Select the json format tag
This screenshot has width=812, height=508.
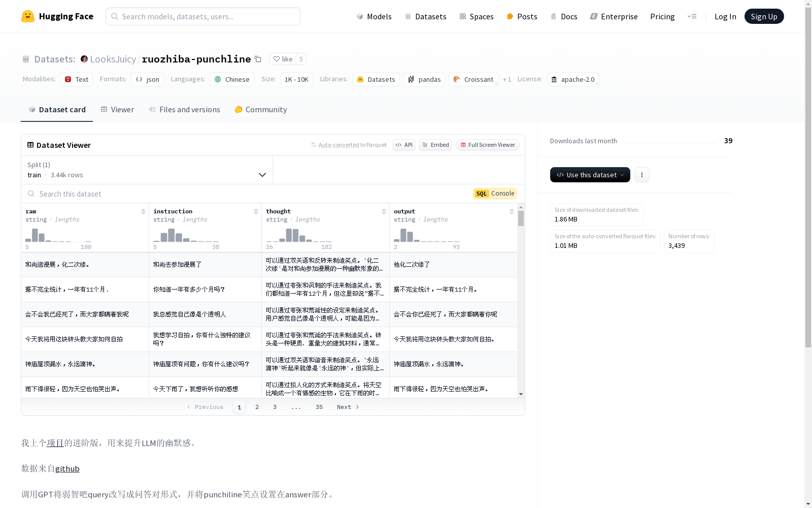(147, 79)
